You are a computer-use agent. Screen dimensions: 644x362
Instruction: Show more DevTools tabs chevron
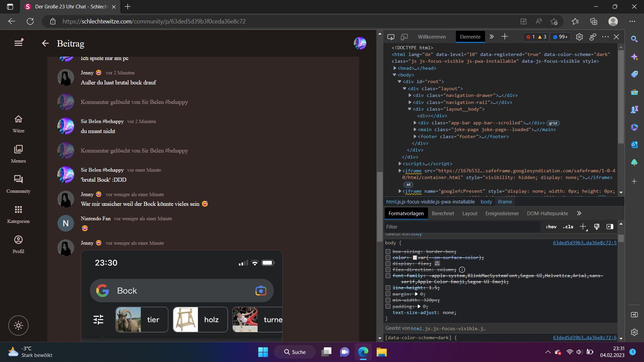click(x=492, y=37)
